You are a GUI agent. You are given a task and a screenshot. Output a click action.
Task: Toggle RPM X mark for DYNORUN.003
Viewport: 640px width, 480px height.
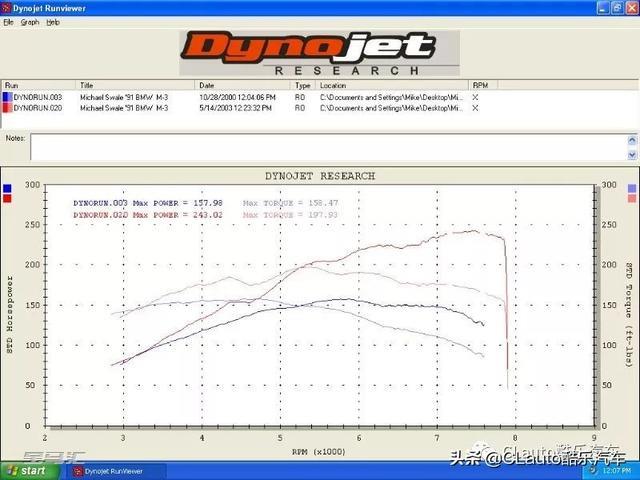point(475,98)
